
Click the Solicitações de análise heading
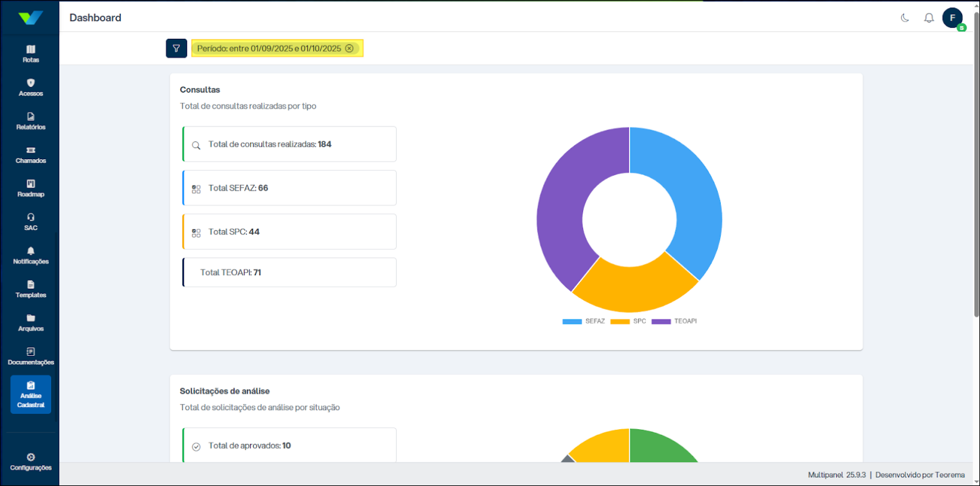pyautogui.click(x=225, y=391)
